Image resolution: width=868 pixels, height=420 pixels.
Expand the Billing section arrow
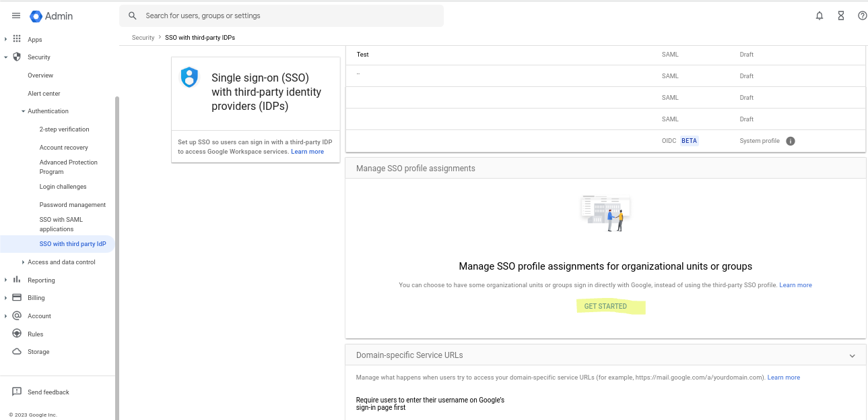click(x=5, y=298)
